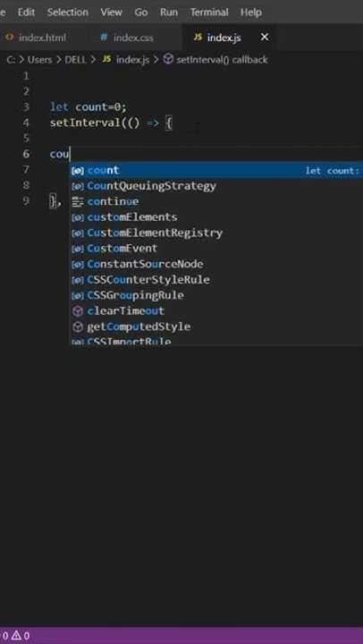Image resolution: width=363 pixels, height=644 pixels.
Task: Click the cube icon next to clearTimeout
Action: coord(78,311)
